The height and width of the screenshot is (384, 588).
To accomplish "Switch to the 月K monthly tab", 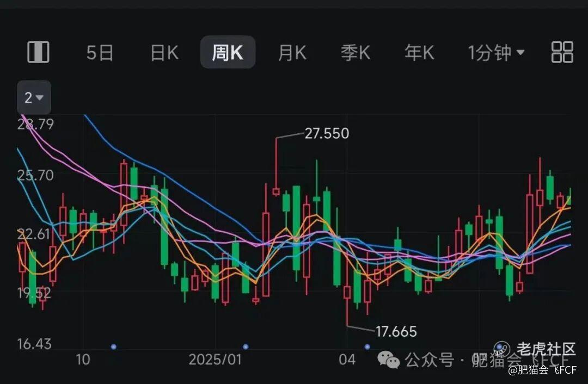I will 292,52.
